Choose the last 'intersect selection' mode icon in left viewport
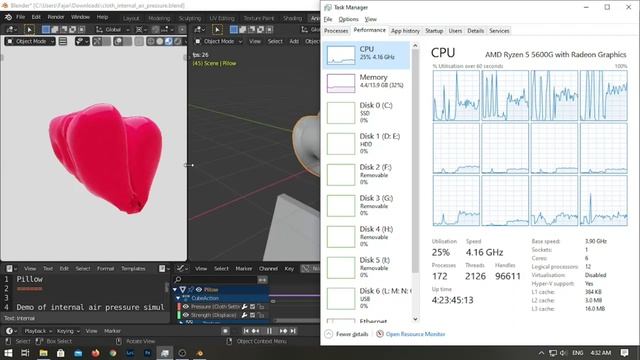This screenshot has width=640, height=360. click(82, 29)
